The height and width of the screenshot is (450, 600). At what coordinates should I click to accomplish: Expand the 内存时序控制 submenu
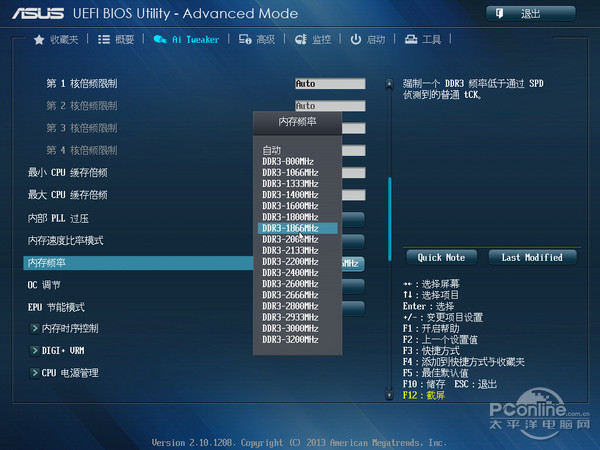pyautogui.click(x=34, y=328)
